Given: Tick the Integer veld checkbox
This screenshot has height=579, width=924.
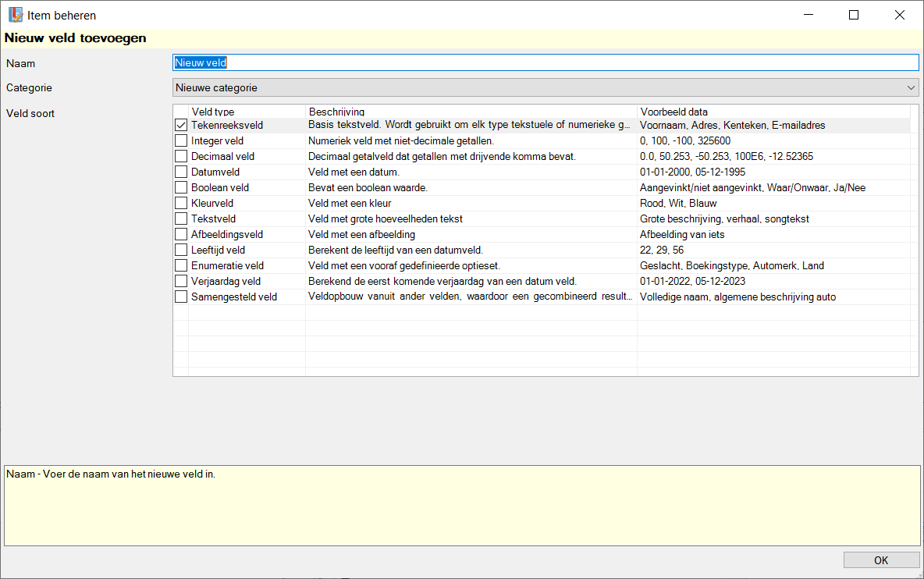Looking at the screenshot, I should (181, 140).
